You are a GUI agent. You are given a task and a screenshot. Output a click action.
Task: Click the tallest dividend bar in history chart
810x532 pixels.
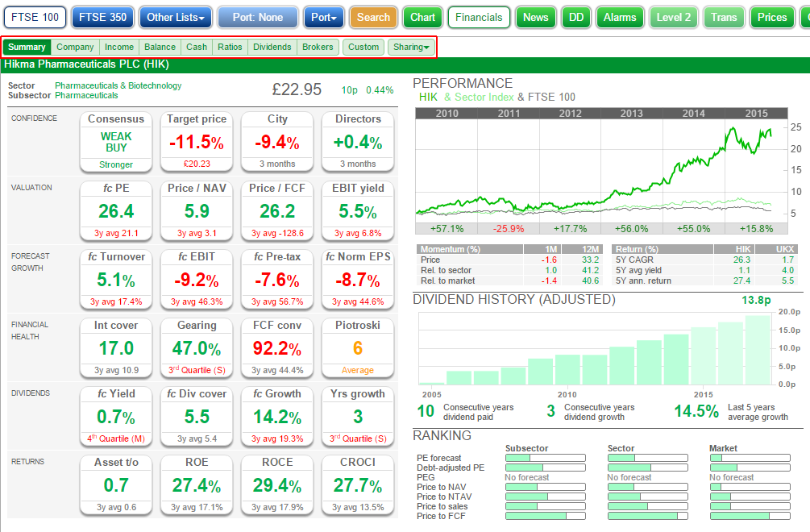[758, 350]
